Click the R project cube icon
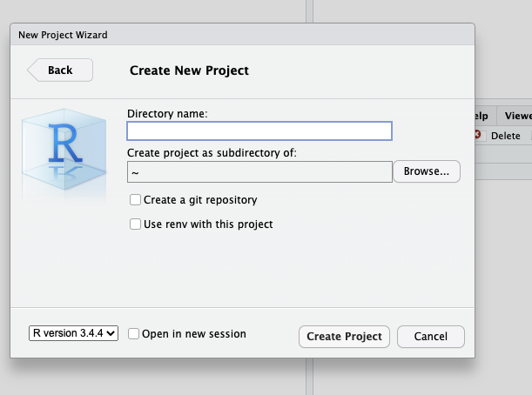 (64, 149)
